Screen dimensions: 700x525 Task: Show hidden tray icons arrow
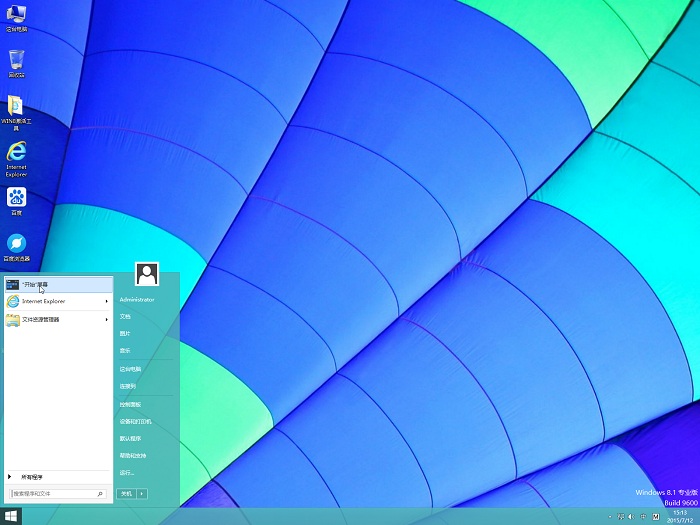(610, 516)
